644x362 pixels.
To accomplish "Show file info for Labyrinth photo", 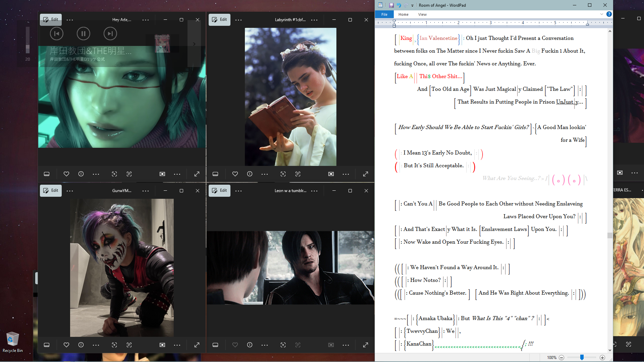I will tap(250, 174).
